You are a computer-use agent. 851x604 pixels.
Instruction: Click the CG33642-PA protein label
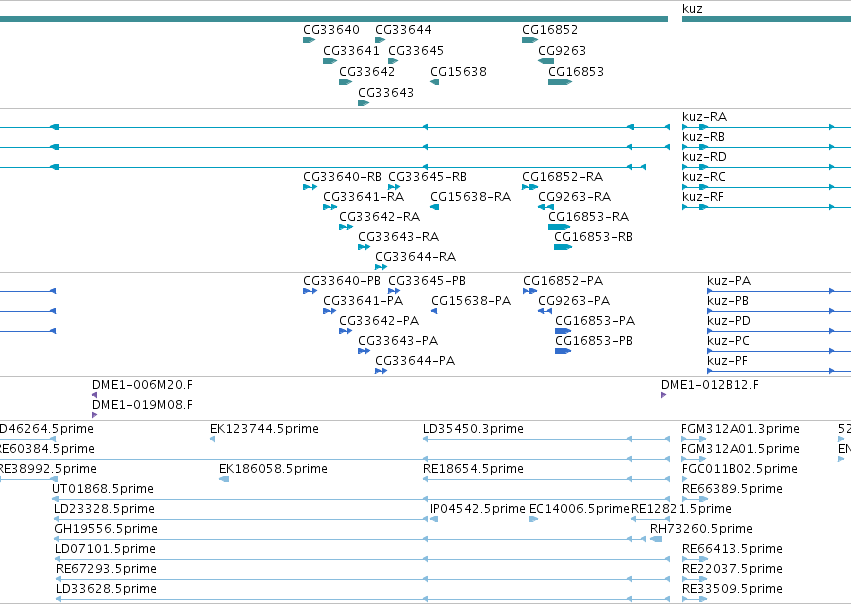(379, 321)
